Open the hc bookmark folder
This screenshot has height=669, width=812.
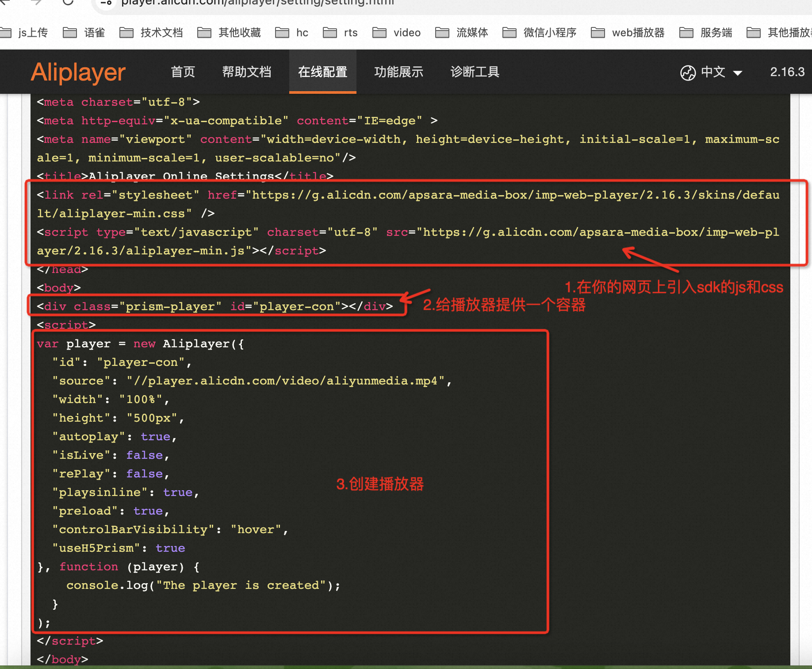tap(292, 33)
